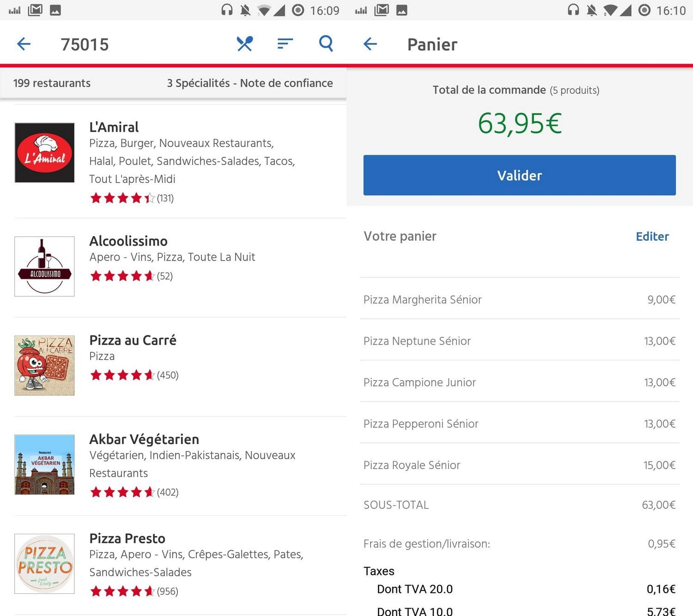Screen dimensions: 693x616
Task: Open the Pizza Presto restaurant name
Action: click(127, 538)
